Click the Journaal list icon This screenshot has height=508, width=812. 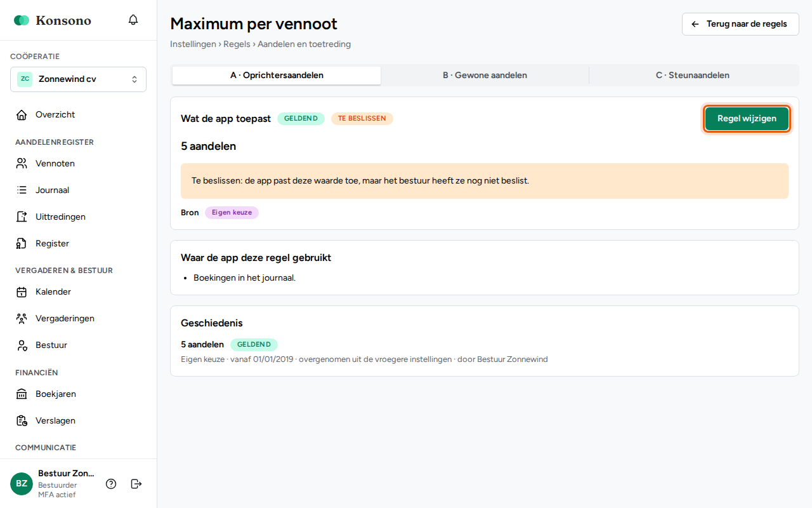(x=22, y=190)
